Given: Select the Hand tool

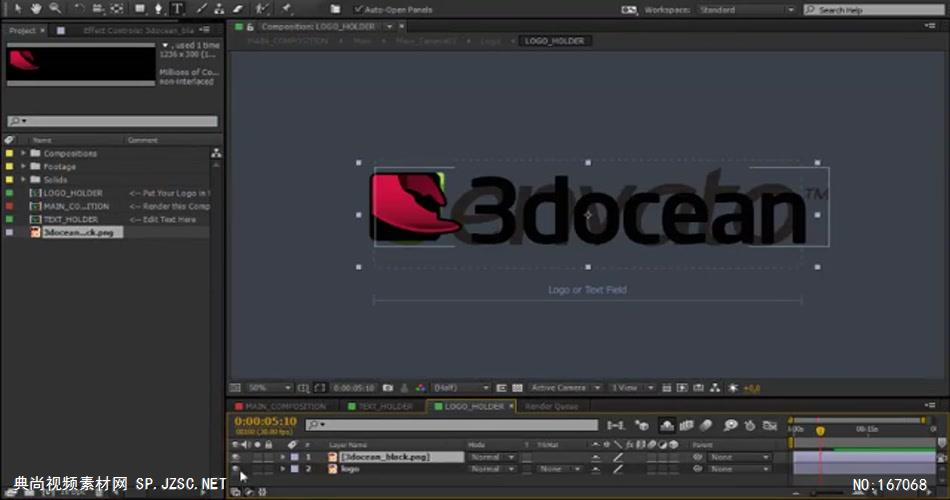Looking at the screenshot, I should (36, 8).
